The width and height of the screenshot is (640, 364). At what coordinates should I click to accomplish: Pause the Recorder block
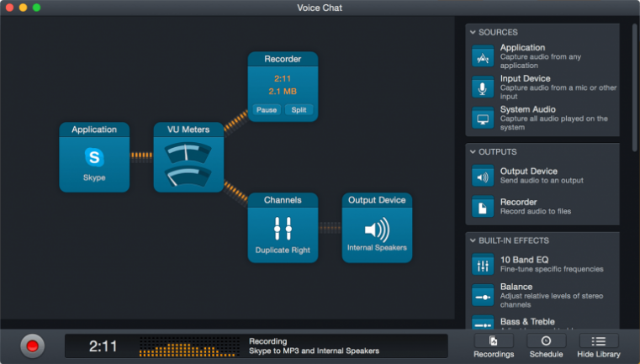tap(267, 110)
